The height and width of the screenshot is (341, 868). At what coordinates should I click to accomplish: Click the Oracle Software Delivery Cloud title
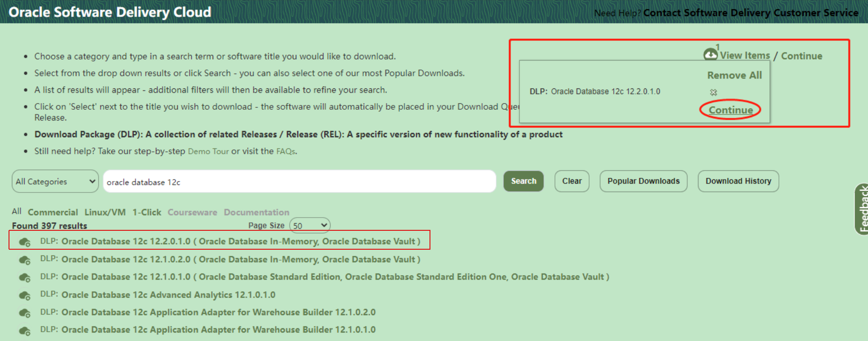coord(110,12)
